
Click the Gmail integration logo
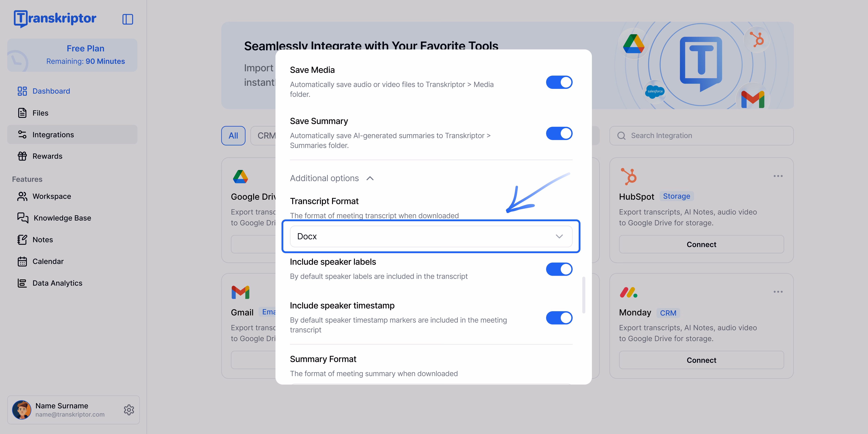240,292
